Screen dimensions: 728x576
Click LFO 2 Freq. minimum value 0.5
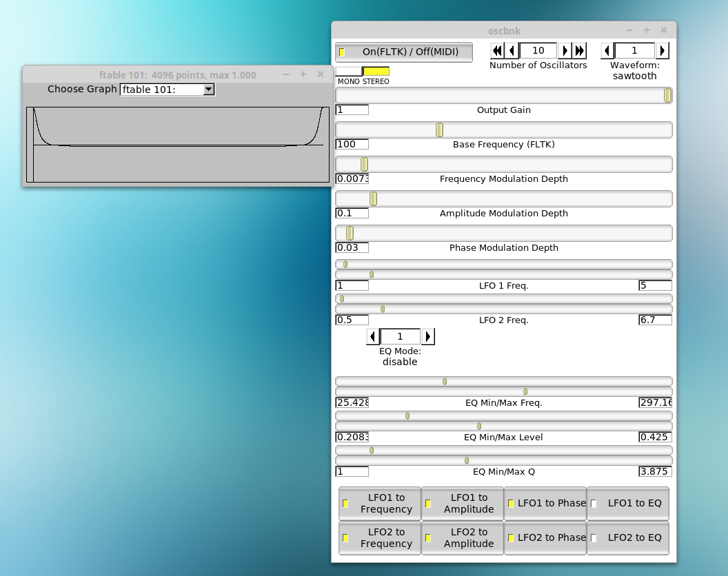(x=352, y=320)
